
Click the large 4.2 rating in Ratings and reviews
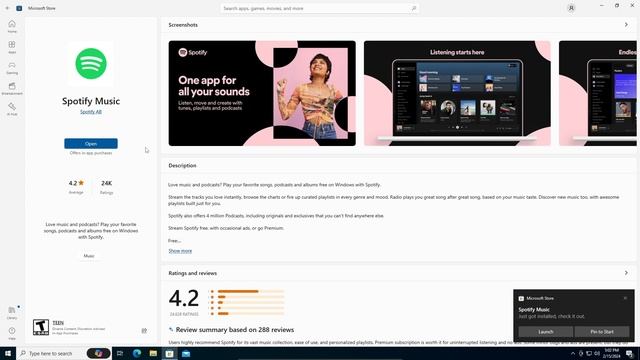click(184, 298)
